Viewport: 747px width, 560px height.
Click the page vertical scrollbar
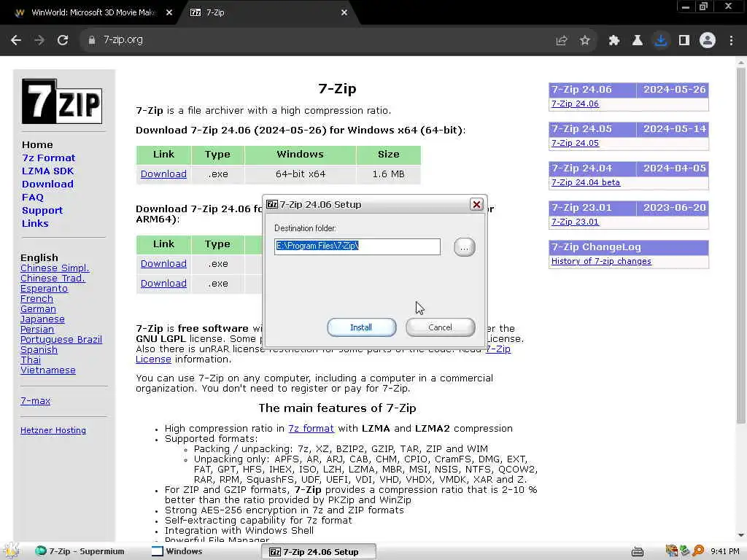click(741, 245)
